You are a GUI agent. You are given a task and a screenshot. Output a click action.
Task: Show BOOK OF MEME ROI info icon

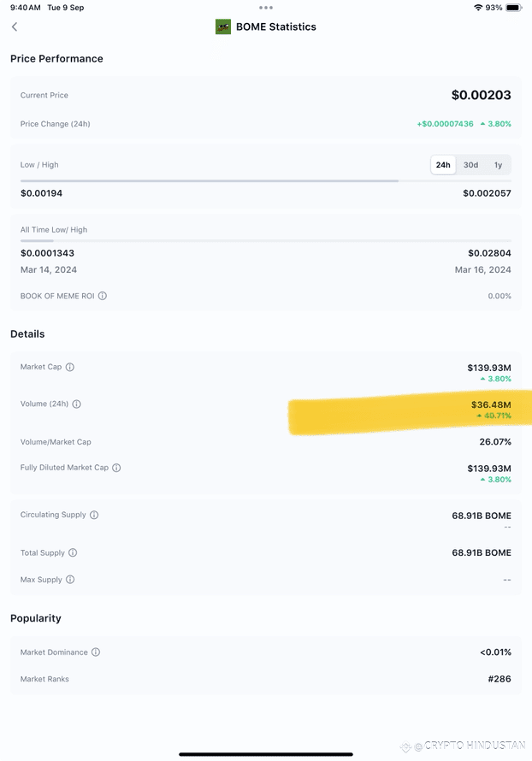103,296
